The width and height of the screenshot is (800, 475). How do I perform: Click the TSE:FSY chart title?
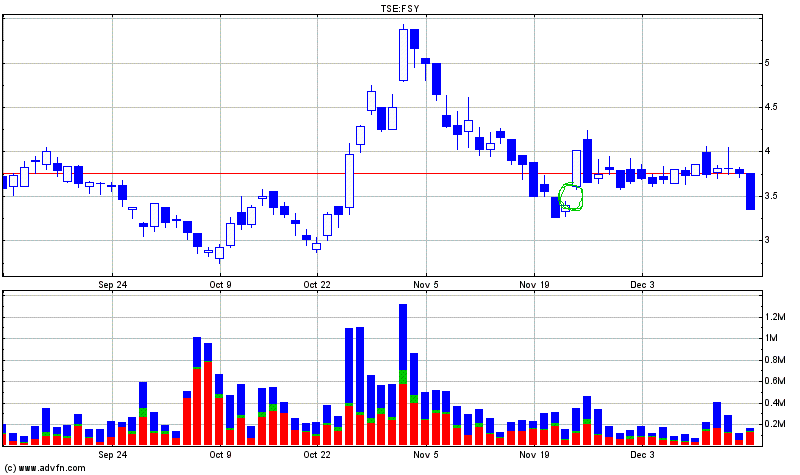(x=397, y=9)
